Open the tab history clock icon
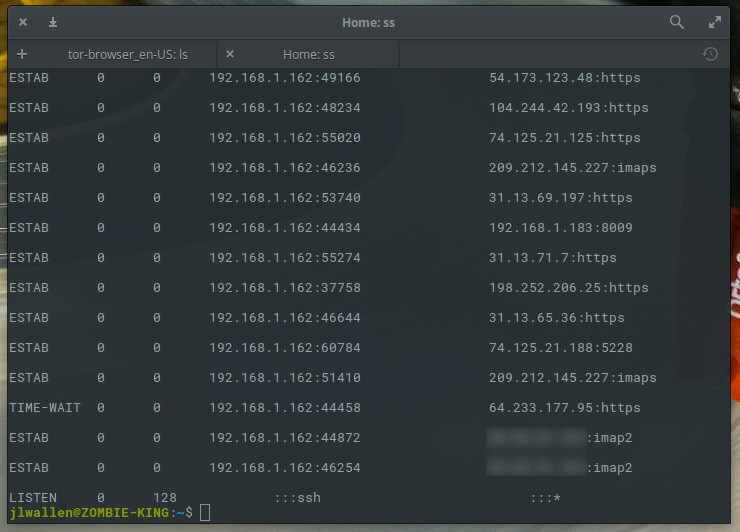This screenshot has width=740, height=532. (x=710, y=54)
